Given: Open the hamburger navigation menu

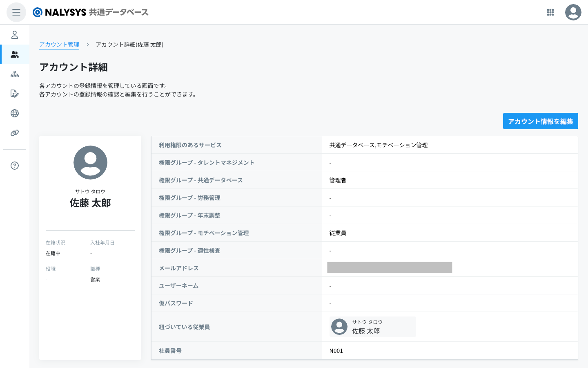Looking at the screenshot, I should click(16, 12).
